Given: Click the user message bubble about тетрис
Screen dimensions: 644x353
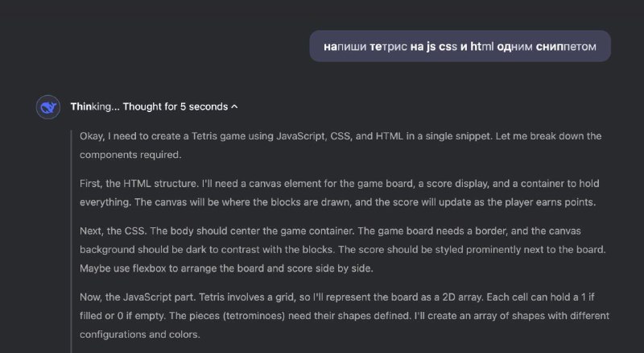Looking at the screenshot, I should click(460, 46).
